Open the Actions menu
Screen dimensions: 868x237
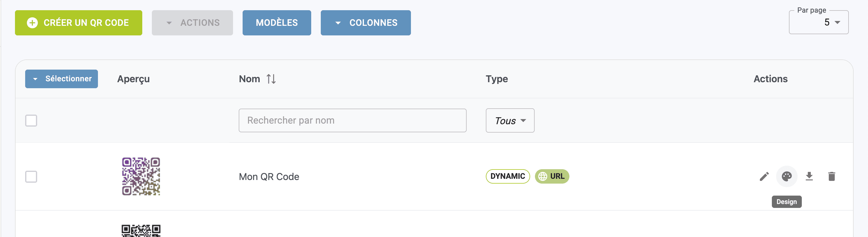tap(192, 22)
